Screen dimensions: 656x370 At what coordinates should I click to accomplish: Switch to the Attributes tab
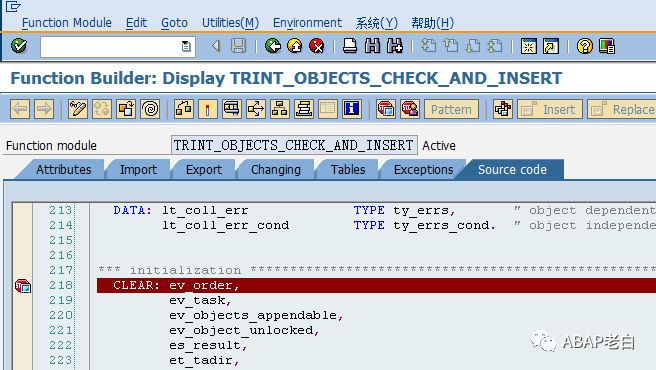click(64, 170)
